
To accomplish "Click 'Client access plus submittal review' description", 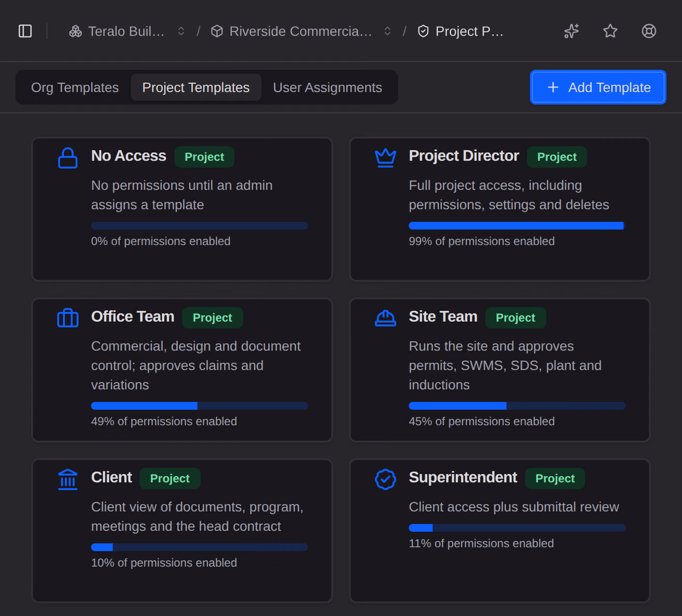I will (514, 507).
